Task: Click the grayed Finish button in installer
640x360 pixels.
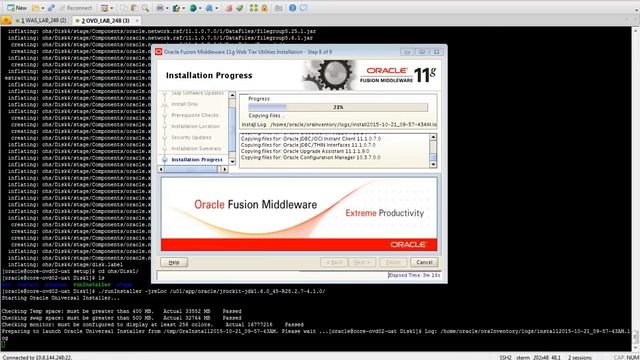Action: 393,262
